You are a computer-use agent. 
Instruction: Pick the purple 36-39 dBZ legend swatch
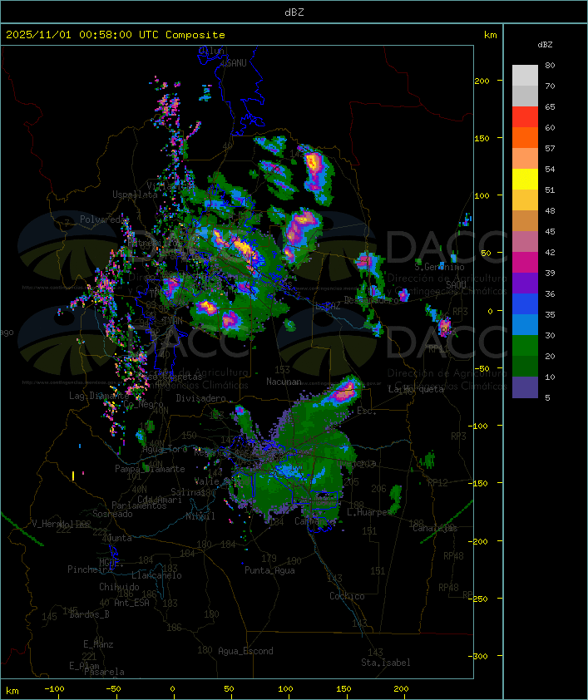[525, 283]
